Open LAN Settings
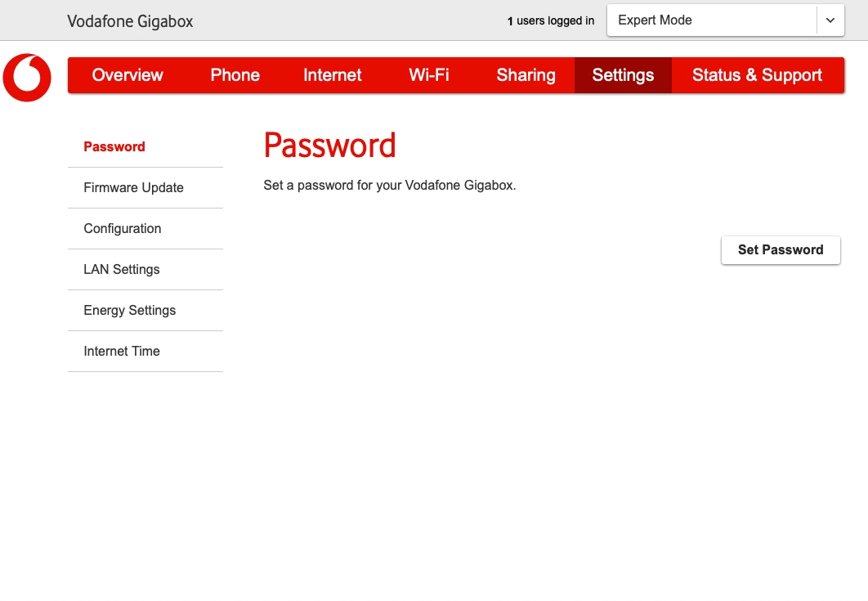868x601 pixels. coord(121,269)
